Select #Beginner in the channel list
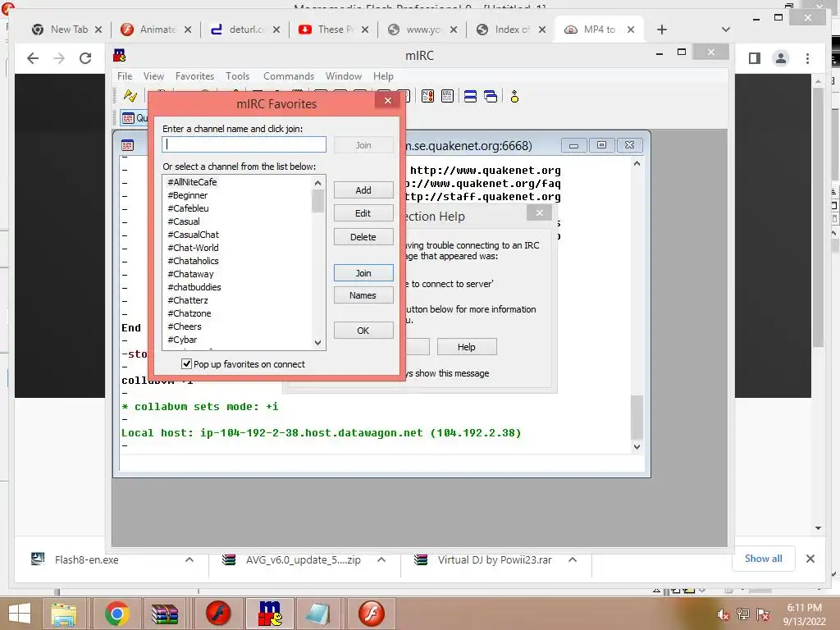Screen dimensions: 840x630 (238, 195)
